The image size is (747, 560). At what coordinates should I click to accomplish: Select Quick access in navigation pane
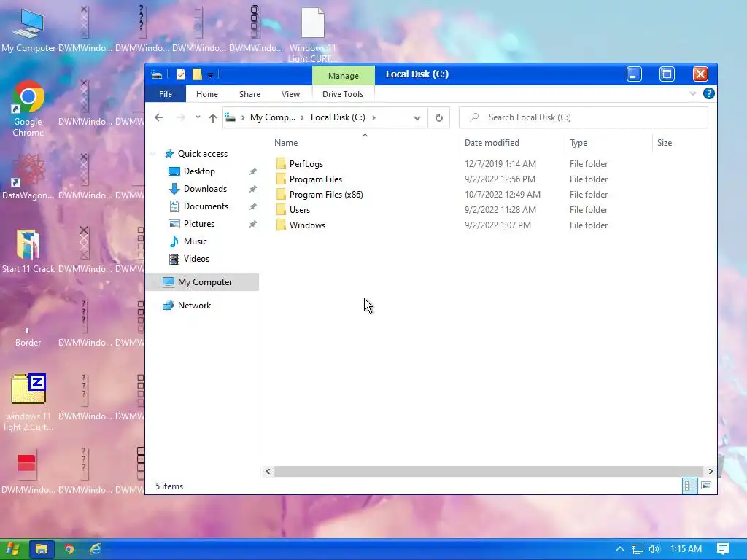pyautogui.click(x=196, y=154)
